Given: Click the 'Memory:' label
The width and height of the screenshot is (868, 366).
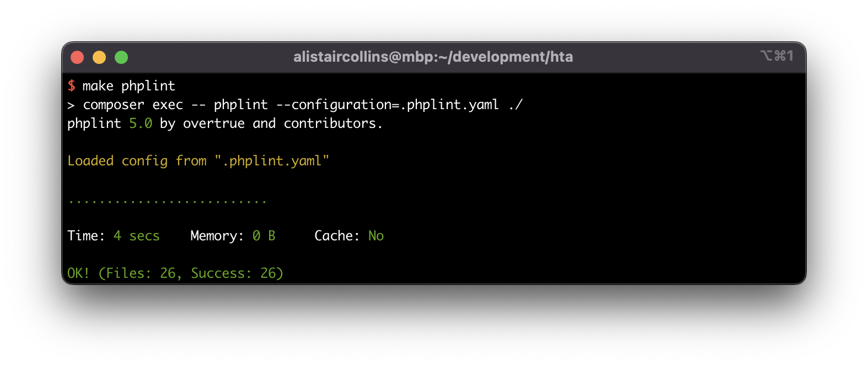Looking at the screenshot, I should coord(217,236).
